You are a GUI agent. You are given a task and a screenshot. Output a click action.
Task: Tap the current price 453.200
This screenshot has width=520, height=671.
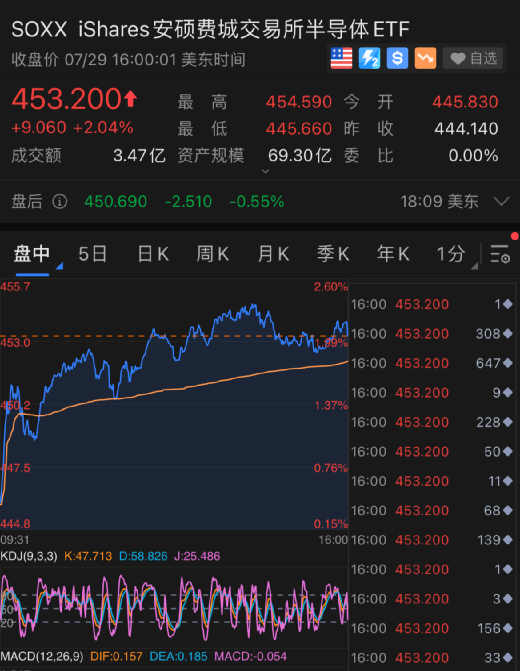[x=67, y=99]
